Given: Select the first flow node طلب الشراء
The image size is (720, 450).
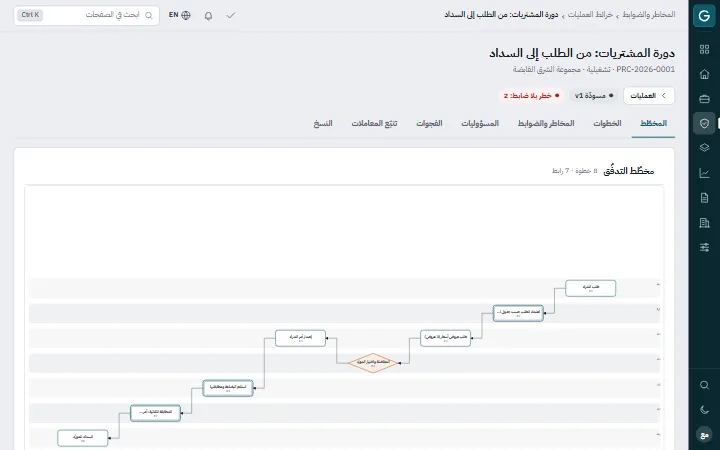Looking at the screenshot, I should click(x=591, y=288).
